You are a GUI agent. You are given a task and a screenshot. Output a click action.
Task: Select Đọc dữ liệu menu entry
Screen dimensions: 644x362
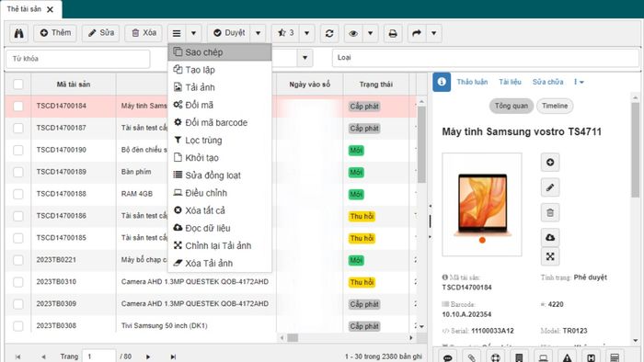click(x=220, y=228)
